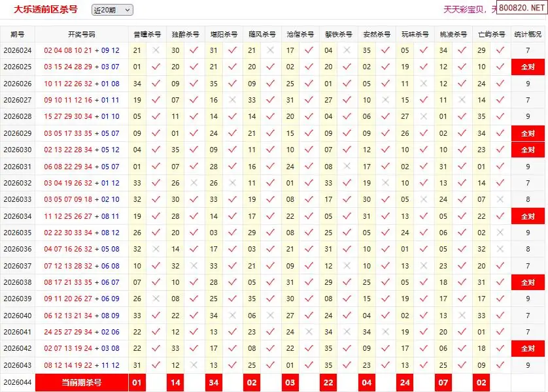The height and width of the screenshot is (392, 548).
Task: Click the cross mark in 黎铁杀号 for 2026024
Action: (x=347, y=50)
